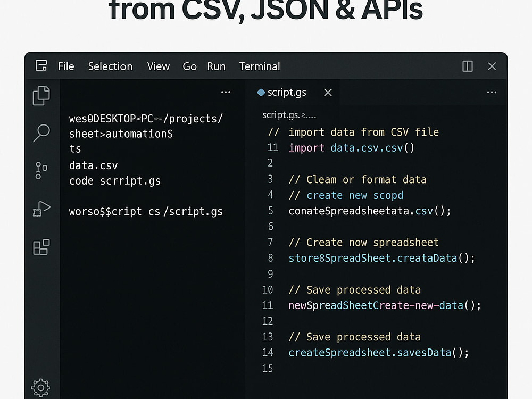The width and height of the screenshot is (532, 399).
Task: Open the Extensions icon in sidebar
Action: pyautogui.click(x=41, y=247)
